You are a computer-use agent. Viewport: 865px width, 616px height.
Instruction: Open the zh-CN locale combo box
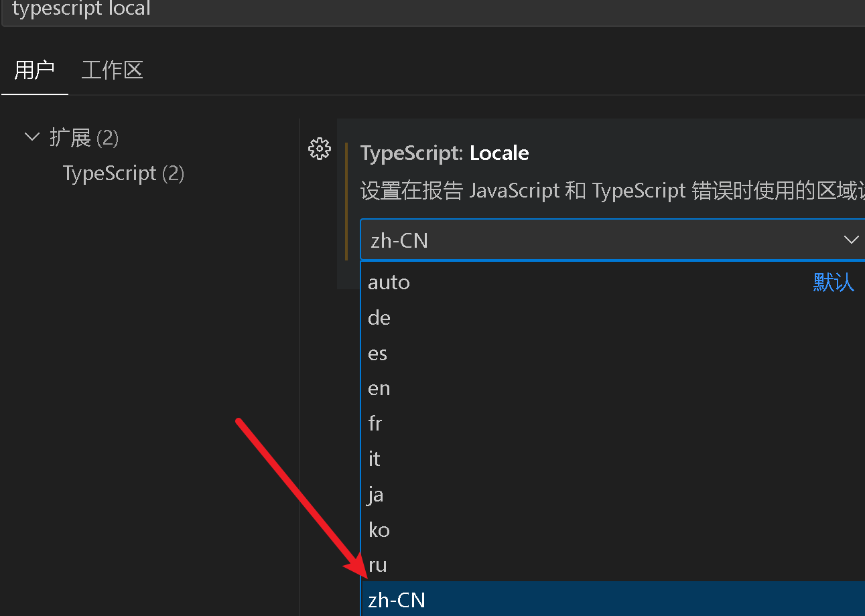pyautogui.click(x=612, y=240)
